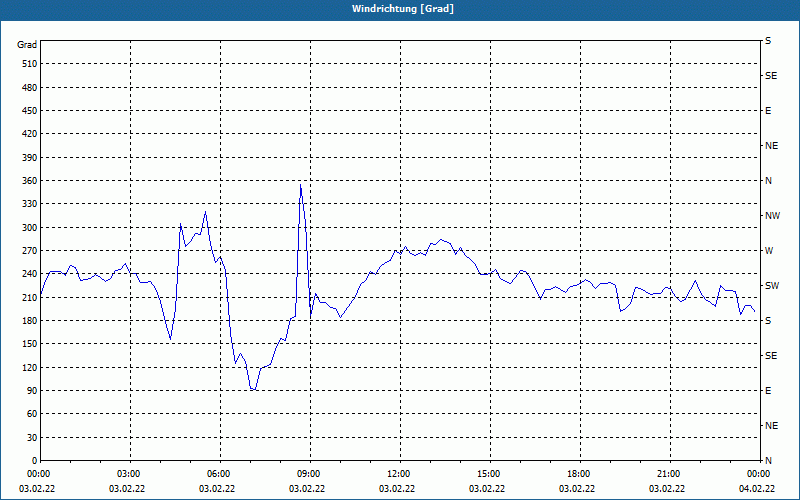Click the blue line's lowest dip near 90
The image size is (800, 500).
(253, 389)
